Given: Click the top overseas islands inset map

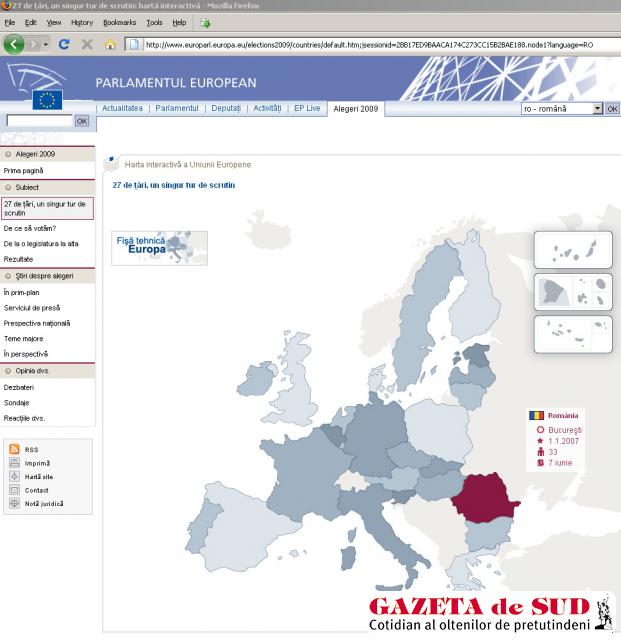Looking at the screenshot, I should (x=573, y=250).
